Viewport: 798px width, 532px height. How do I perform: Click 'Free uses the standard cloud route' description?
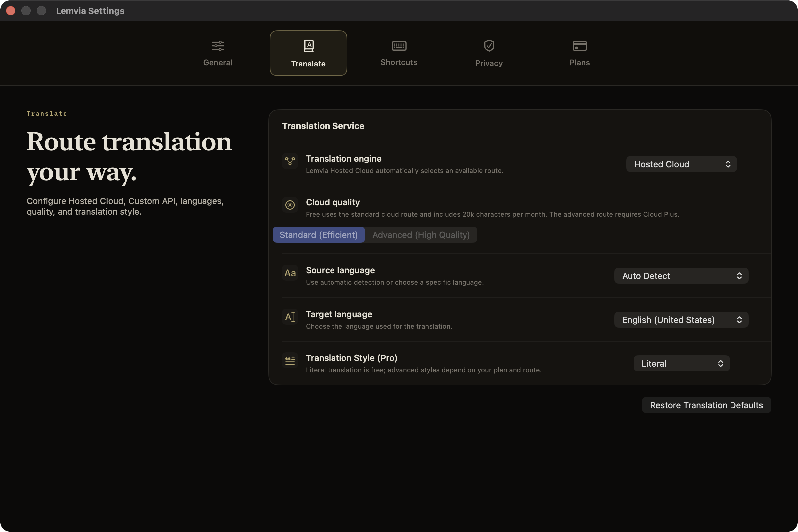(x=492, y=214)
